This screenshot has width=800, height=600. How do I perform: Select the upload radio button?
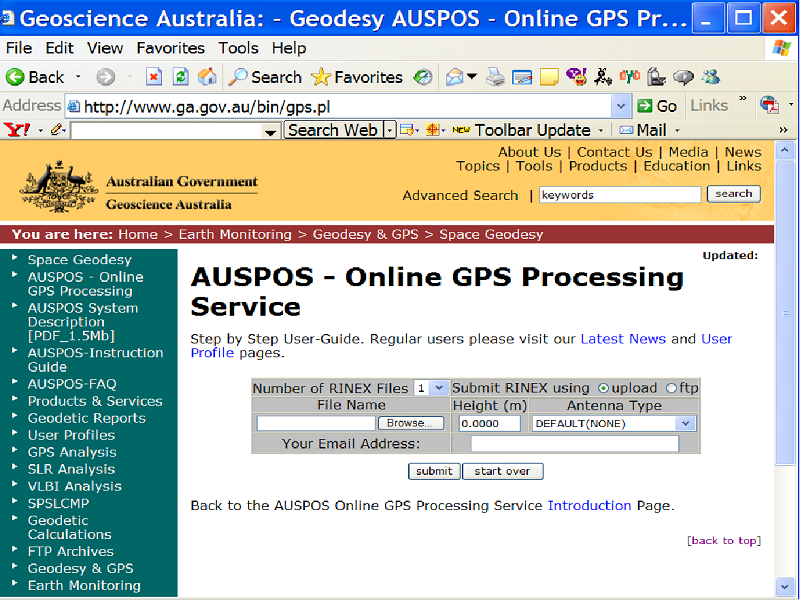[x=603, y=388]
